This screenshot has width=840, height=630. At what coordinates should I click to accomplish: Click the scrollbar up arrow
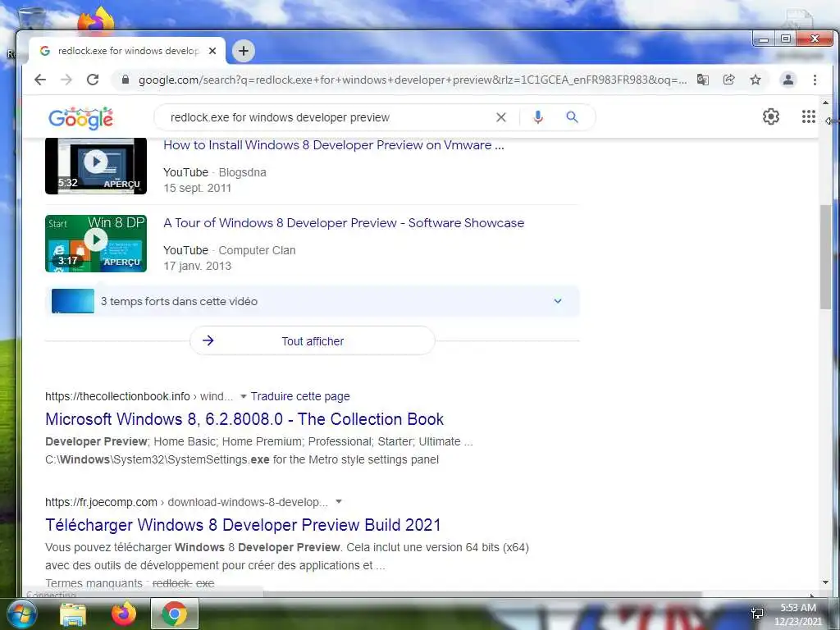825,103
